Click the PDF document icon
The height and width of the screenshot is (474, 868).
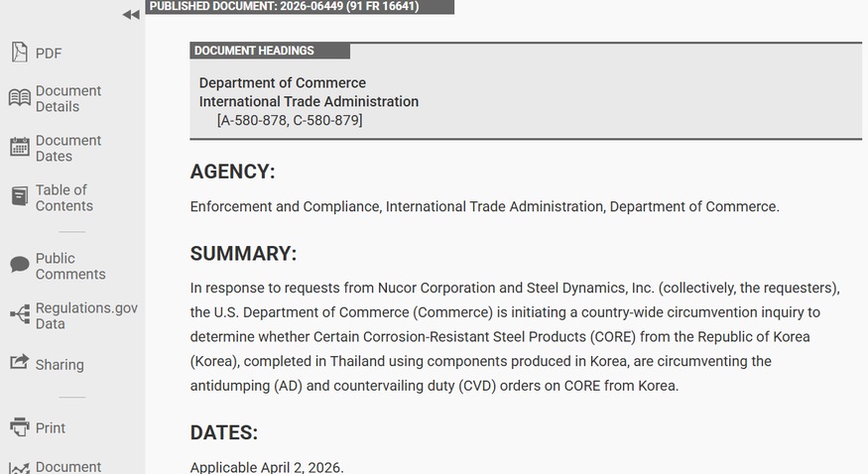tap(19, 53)
